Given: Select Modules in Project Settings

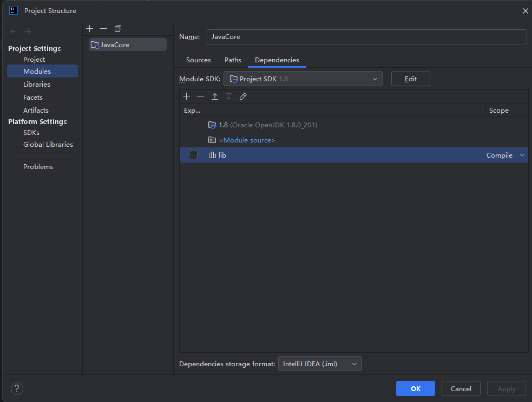Looking at the screenshot, I should [x=42, y=71].
